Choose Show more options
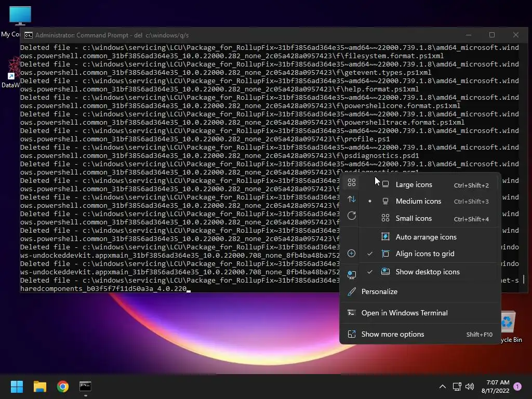This screenshot has height=399, width=532. [x=420, y=334]
